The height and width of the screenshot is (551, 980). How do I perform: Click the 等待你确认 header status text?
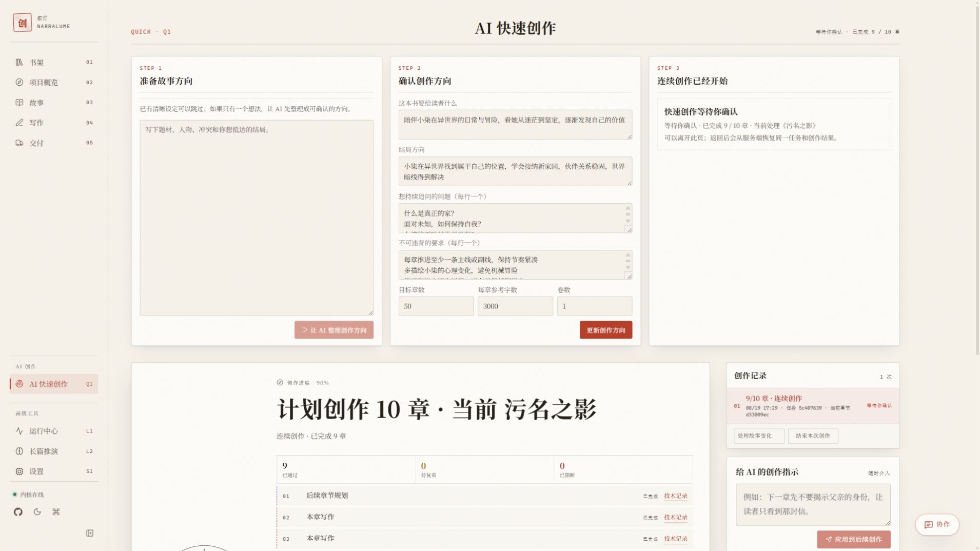829,32
